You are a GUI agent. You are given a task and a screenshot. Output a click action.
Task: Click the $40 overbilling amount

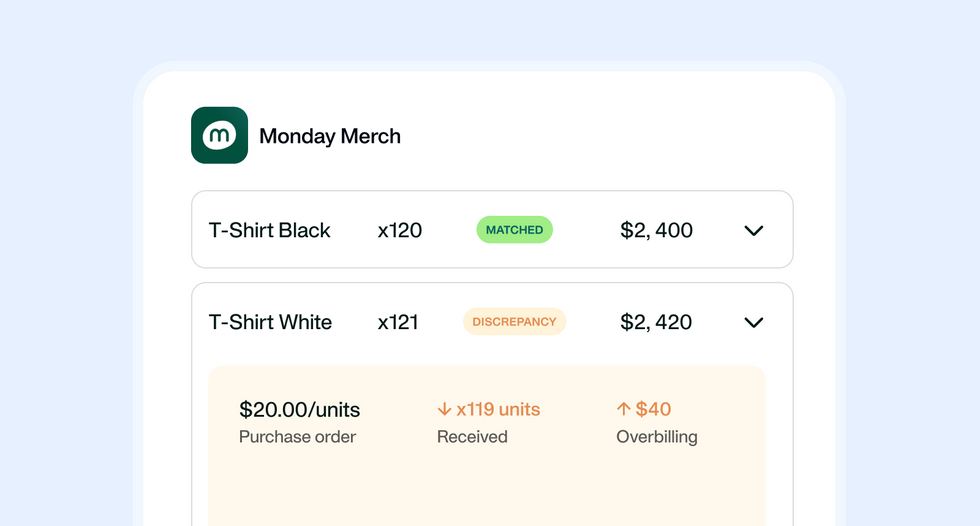tap(653, 409)
